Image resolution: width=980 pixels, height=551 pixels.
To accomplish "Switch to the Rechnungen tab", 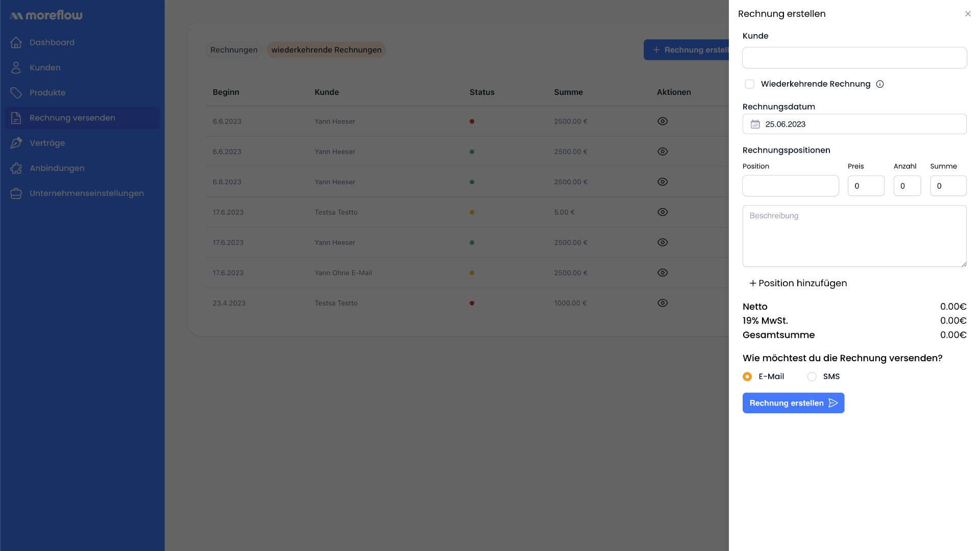I will pyautogui.click(x=234, y=49).
